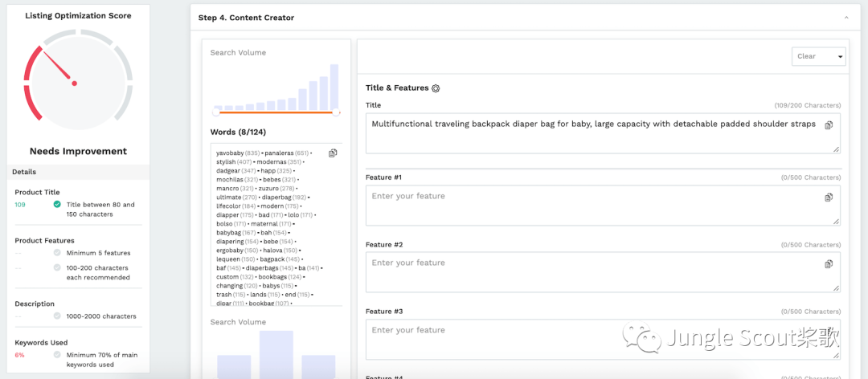Image resolution: width=868 pixels, height=379 pixels.
Task: Click the Title textarea resize handle
Action: pyautogui.click(x=836, y=149)
